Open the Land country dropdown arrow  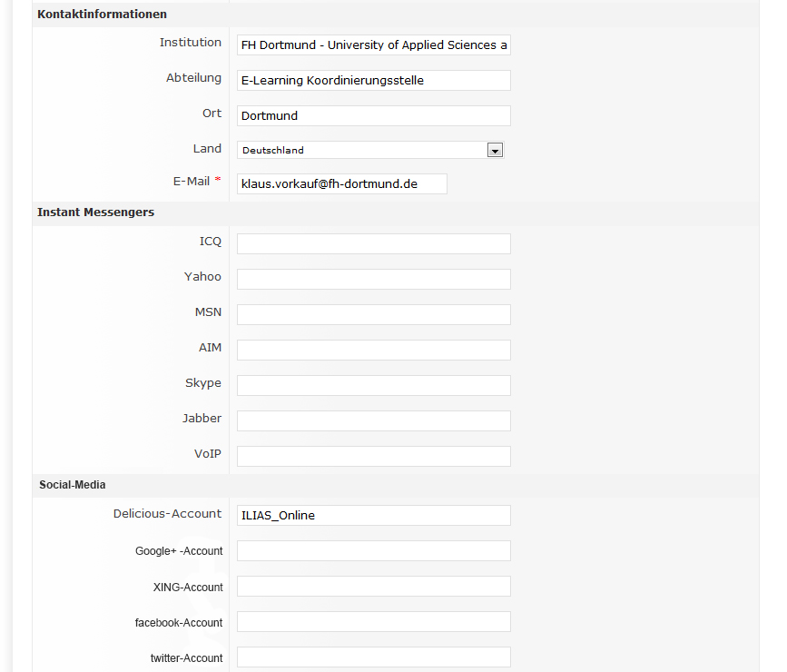[495, 151]
